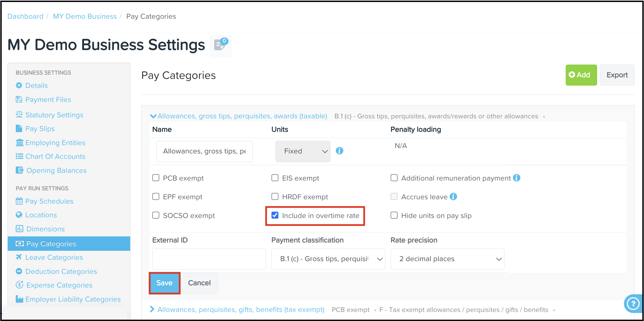The width and height of the screenshot is (644, 321).
Task: Click the Accrues leave info icon
Action: click(453, 197)
